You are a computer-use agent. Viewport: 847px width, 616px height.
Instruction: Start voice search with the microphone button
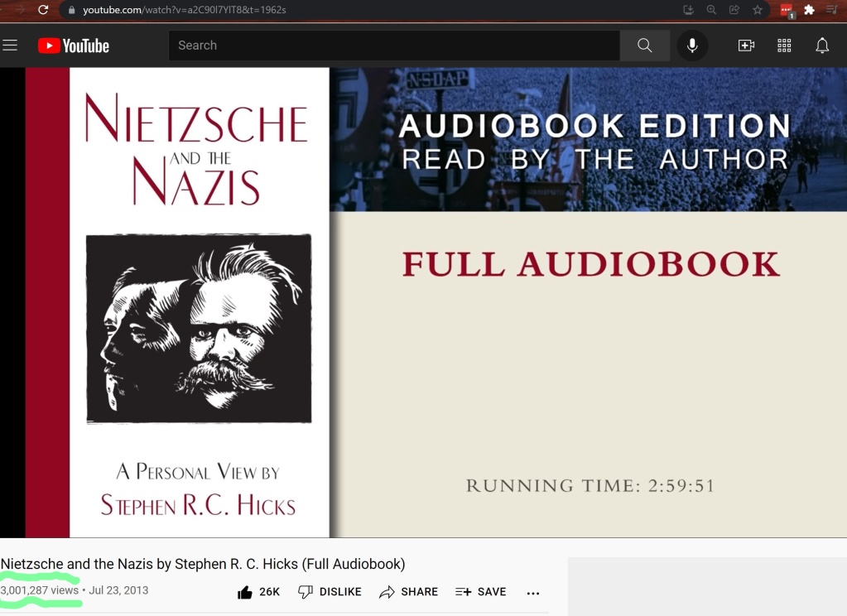692,46
